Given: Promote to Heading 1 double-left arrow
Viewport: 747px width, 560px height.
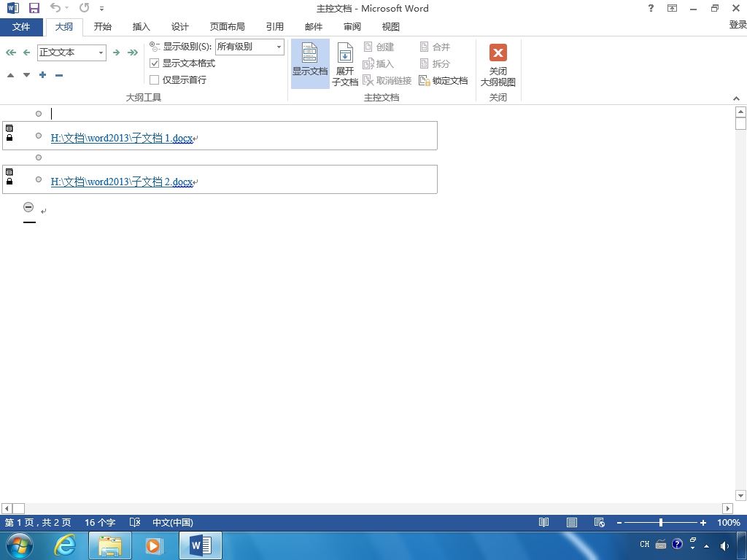Looking at the screenshot, I should 10,52.
